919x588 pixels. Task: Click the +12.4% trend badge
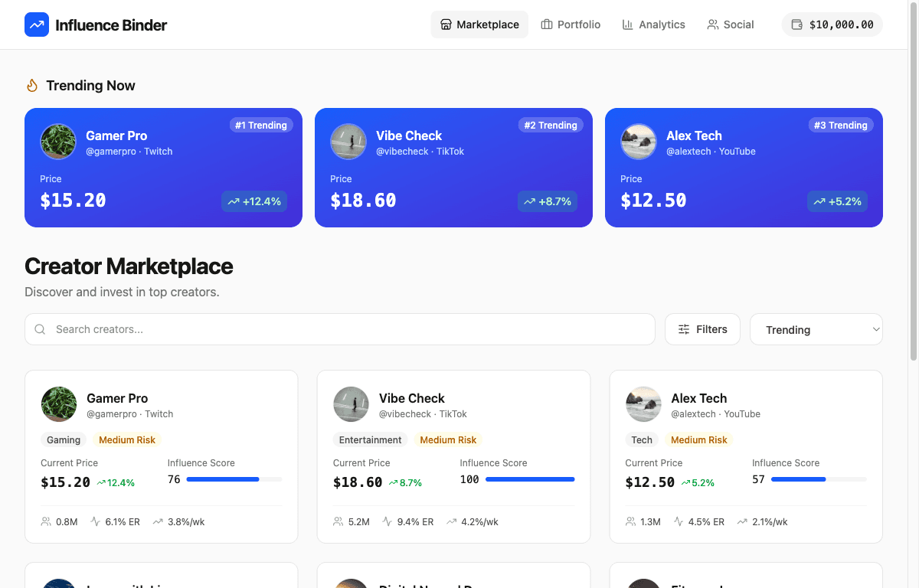pos(254,201)
